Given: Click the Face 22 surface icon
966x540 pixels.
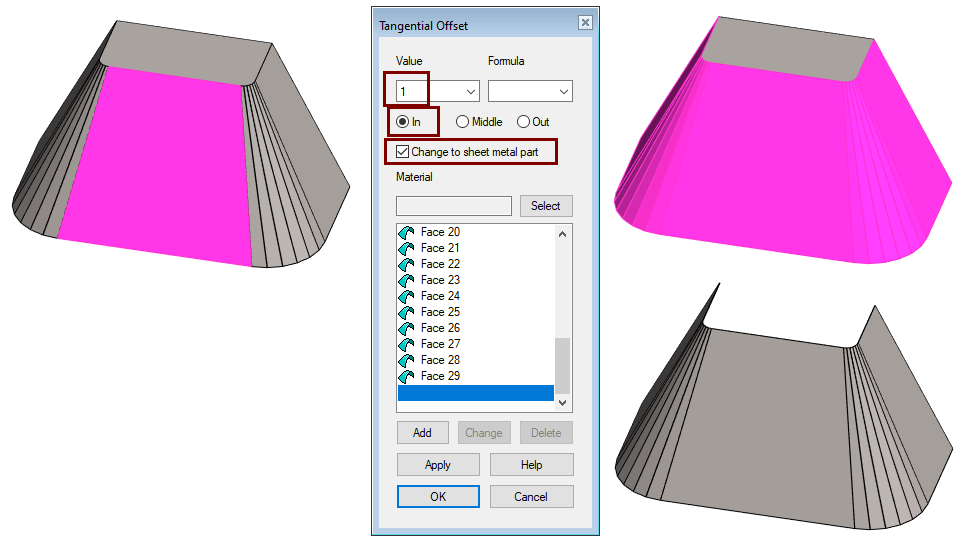Looking at the screenshot, I should [406, 264].
